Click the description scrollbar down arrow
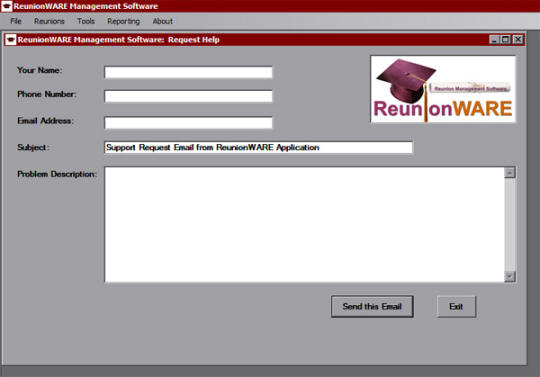Image resolution: width=540 pixels, height=377 pixels. coord(510,276)
